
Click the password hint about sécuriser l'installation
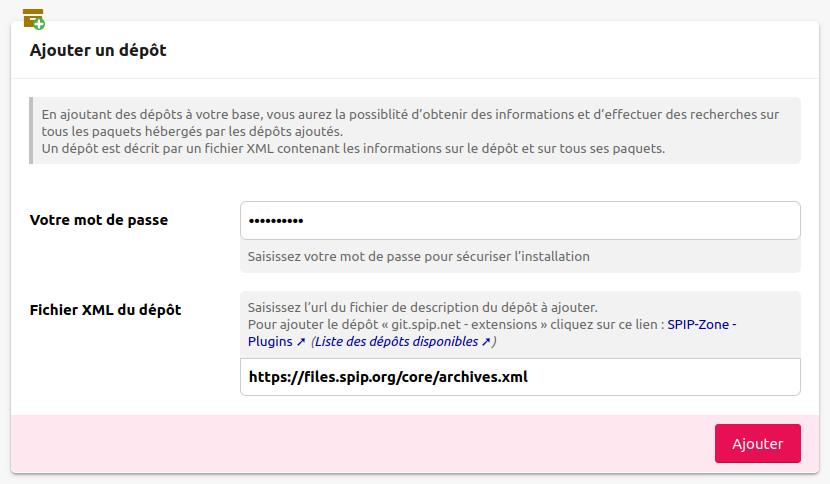coord(418,256)
